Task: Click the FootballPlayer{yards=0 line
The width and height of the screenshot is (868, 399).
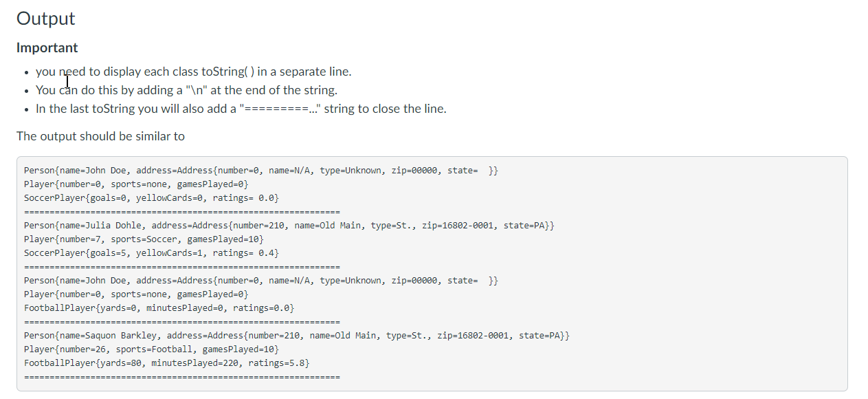Action: 159,308
